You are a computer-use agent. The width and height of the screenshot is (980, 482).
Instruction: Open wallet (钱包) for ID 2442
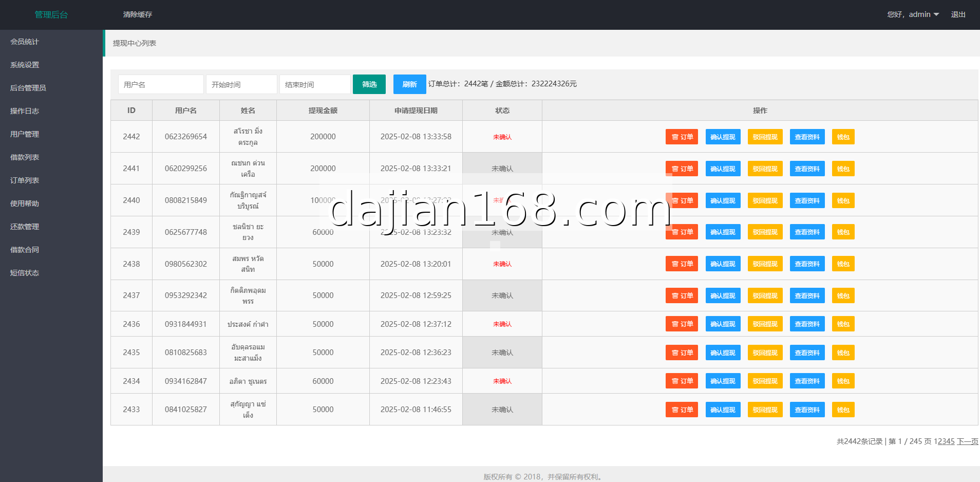click(x=843, y=137)
